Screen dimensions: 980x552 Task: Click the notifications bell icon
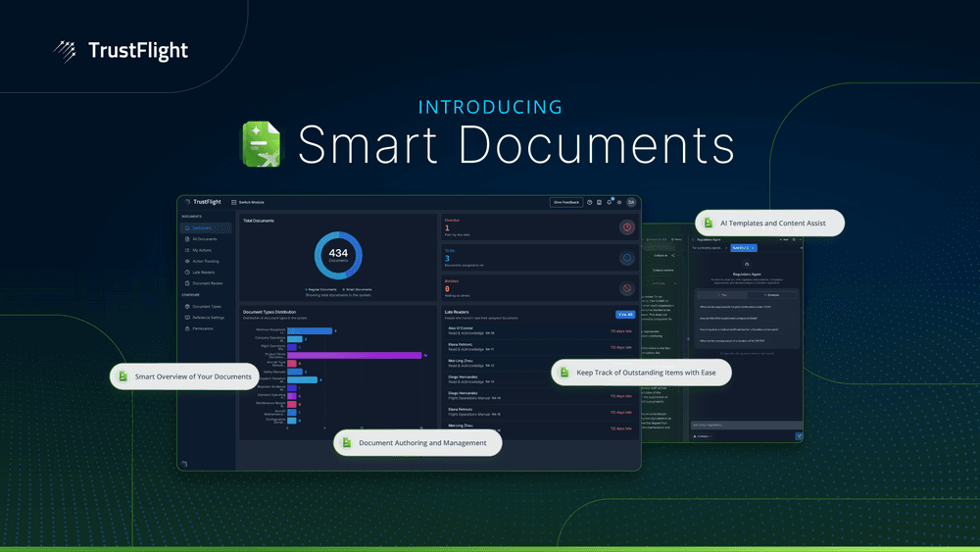609,202
